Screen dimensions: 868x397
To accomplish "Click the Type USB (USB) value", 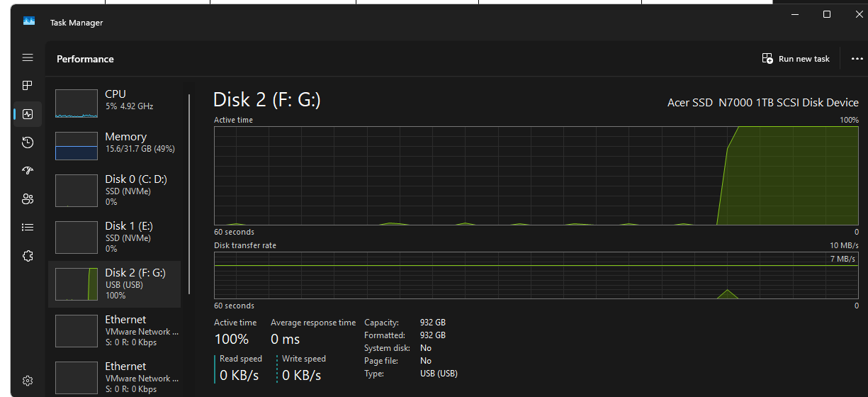I will click(x=439, y=374).
